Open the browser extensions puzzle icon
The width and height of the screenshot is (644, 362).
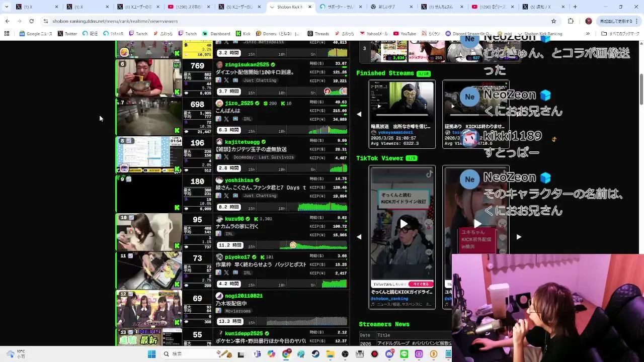click(571, 21)
